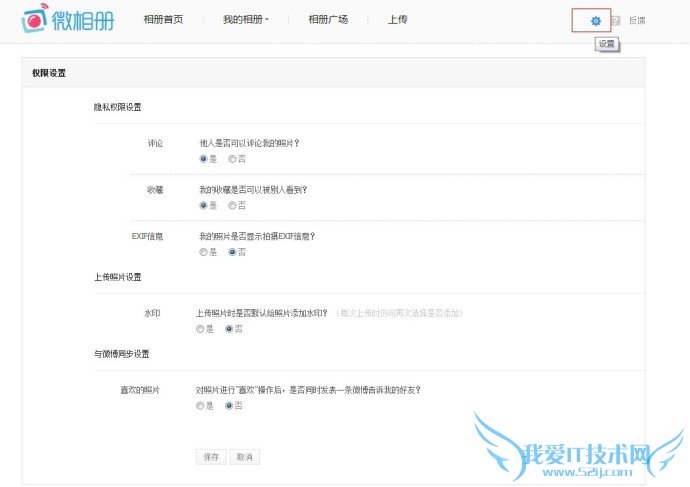Viewport: 690px width, 487px height.
Task: Click the 与微博同步设置 section title
Action: (121, 354)
